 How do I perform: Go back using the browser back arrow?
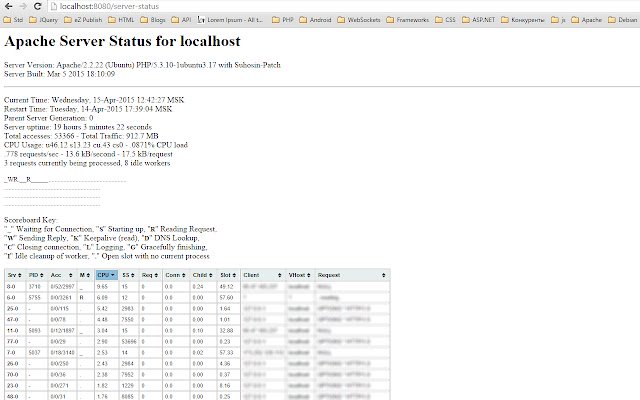pos(8,6)
